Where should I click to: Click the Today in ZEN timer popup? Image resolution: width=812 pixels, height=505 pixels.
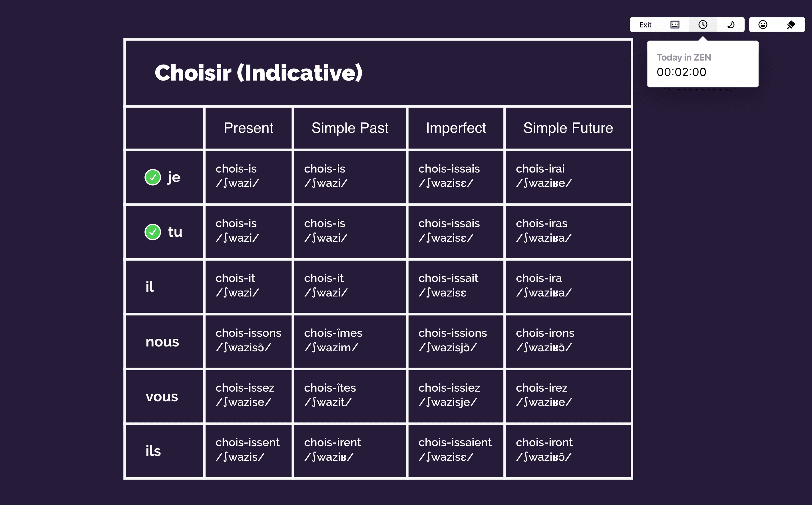tap(703, 64)
